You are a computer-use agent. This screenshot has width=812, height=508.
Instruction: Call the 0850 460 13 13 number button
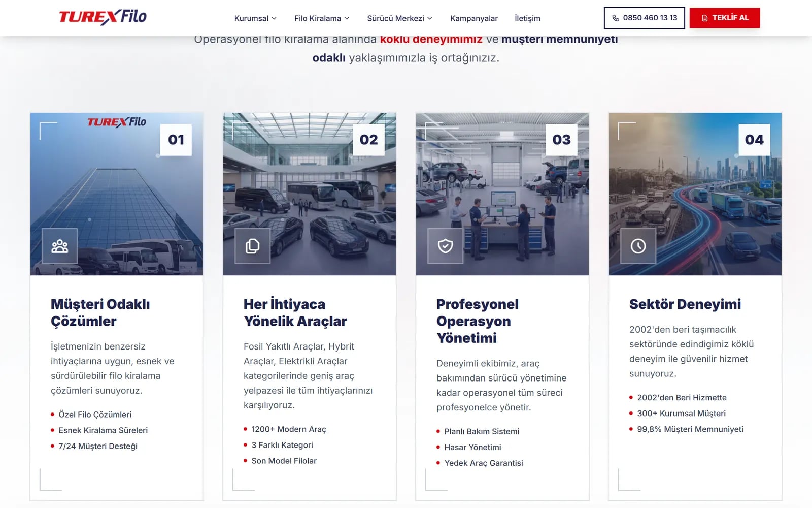(x=645, y=18)
